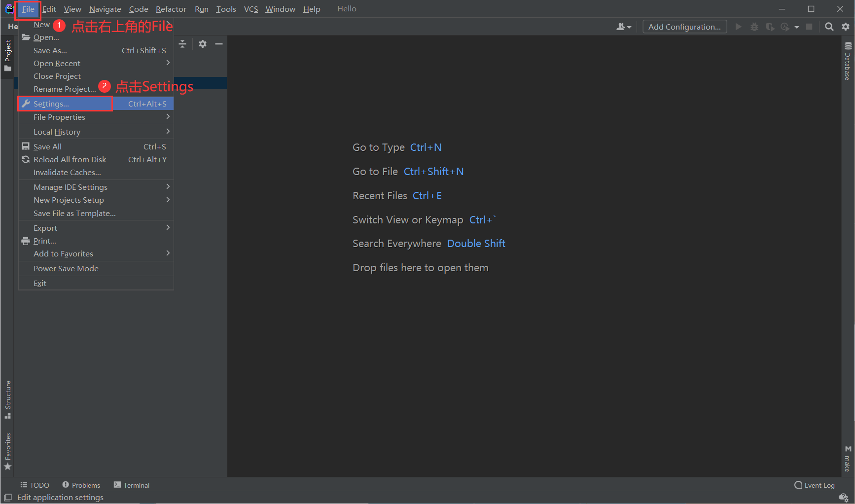Expand the Manage IDE Settings submenu
The image size is (855, 504).
pyautogui.click(x=71, y=187)
